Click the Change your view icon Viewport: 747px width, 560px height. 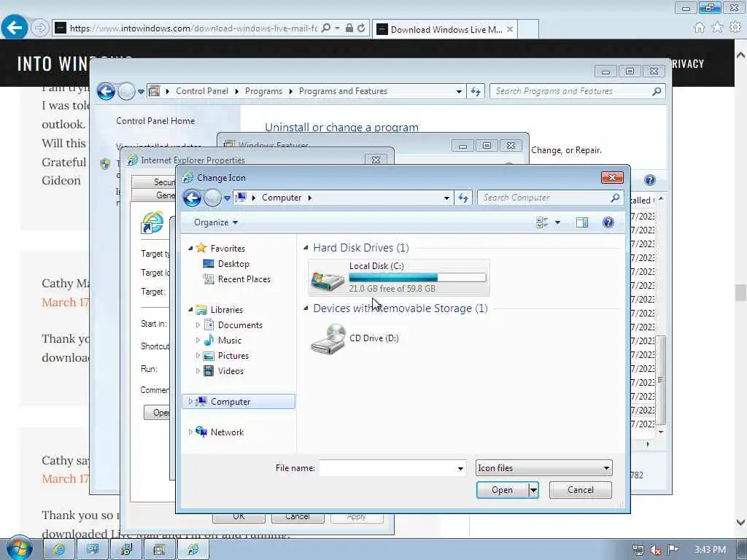[542, 222]
